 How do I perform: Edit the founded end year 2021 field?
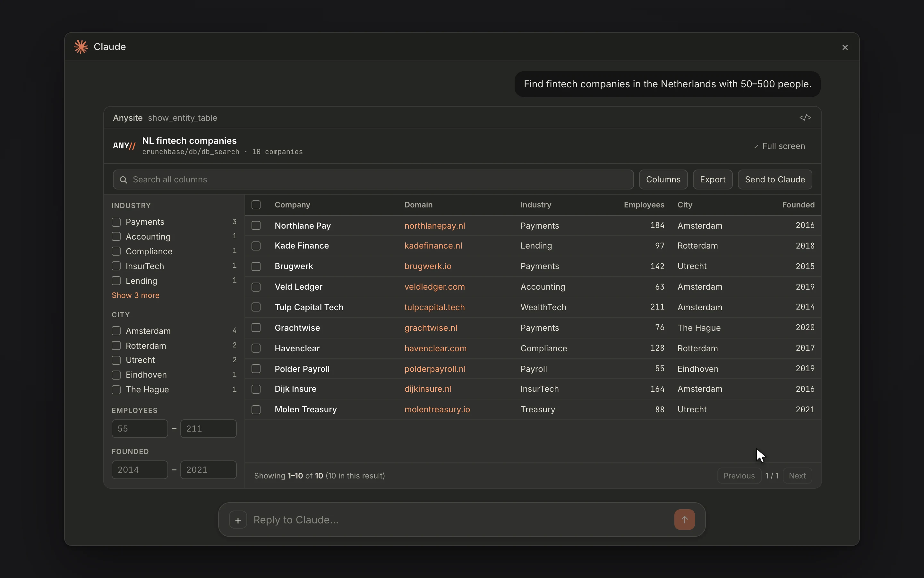pyautogui.click(x=208, y=470)
